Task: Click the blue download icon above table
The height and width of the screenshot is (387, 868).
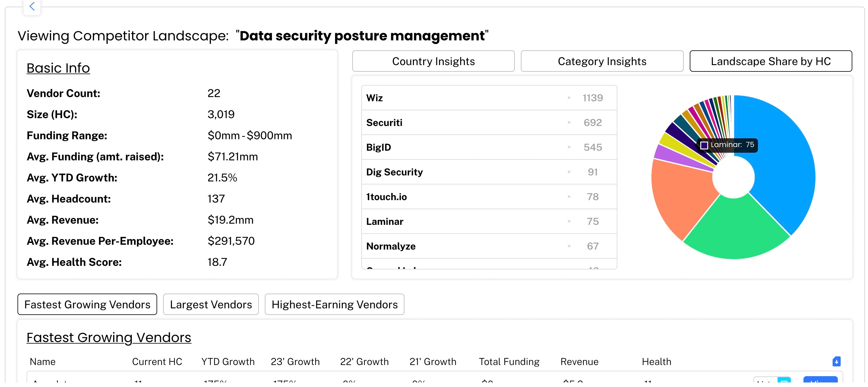Action: [836, 361]
